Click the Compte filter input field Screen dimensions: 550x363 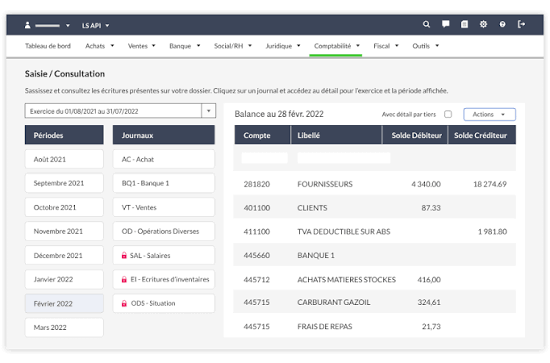264,158
